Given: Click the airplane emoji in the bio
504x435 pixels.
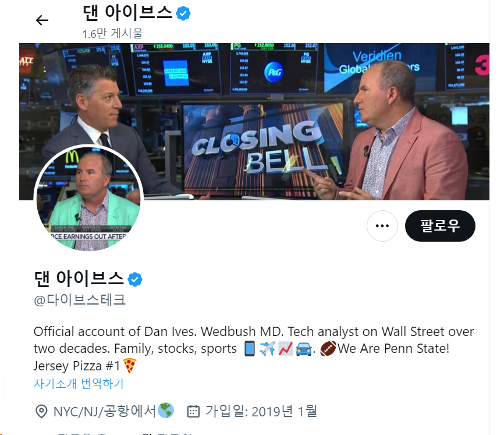Looking at the screenshot, I should pyautogui.click(x=268, y=349).
